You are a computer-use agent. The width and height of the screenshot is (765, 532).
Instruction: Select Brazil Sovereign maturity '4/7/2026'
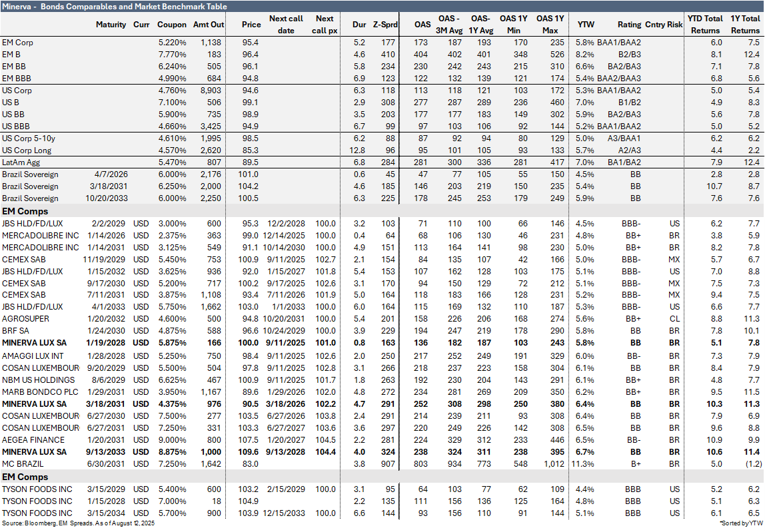click(111, 174)
